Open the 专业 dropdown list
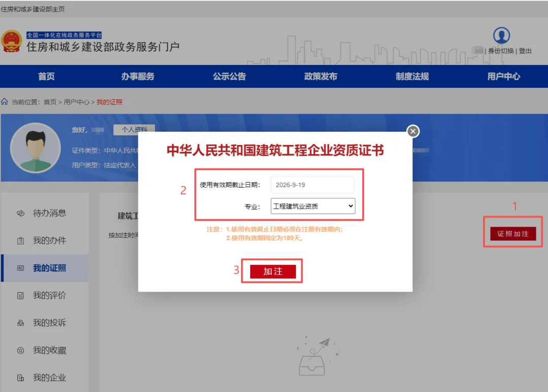The width and height of the screenshot is (548, 392). click(313, 206)
